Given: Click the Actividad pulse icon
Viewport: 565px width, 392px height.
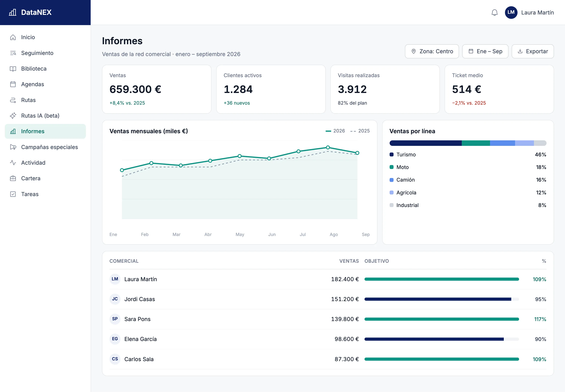Looking at the screenshot, I should click(13, 163).
